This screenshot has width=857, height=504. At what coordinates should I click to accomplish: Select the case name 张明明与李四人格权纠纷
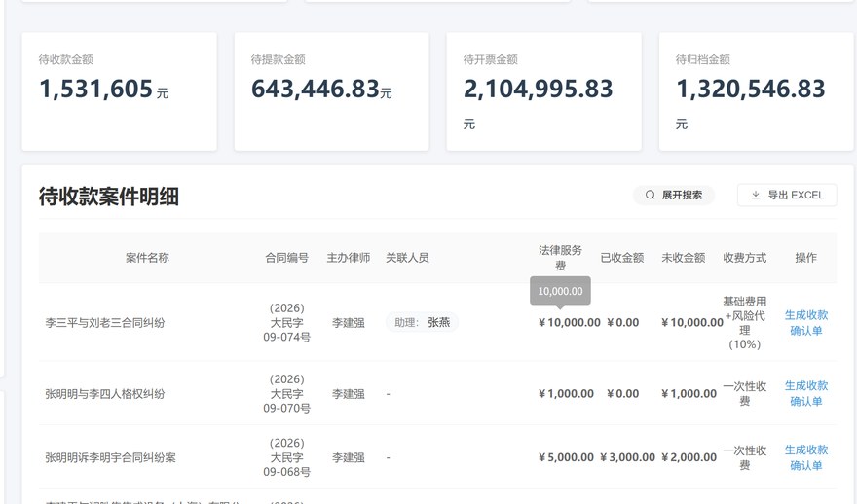[x=105, y=394]
